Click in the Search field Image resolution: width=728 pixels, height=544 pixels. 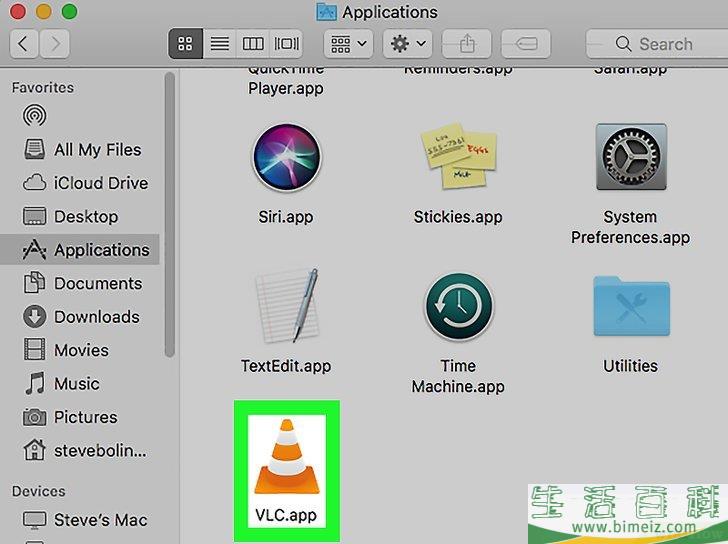[x=660, y=44]
